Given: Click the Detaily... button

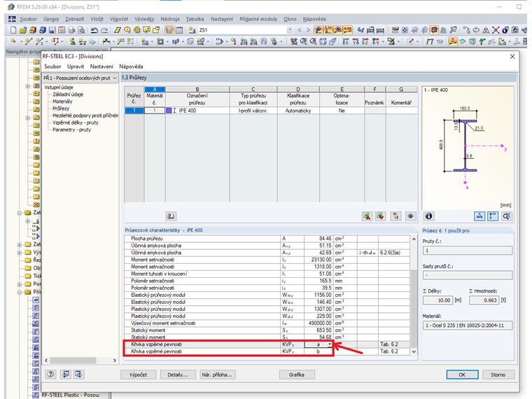Looking at the screenshot, I should click(178, 374).
